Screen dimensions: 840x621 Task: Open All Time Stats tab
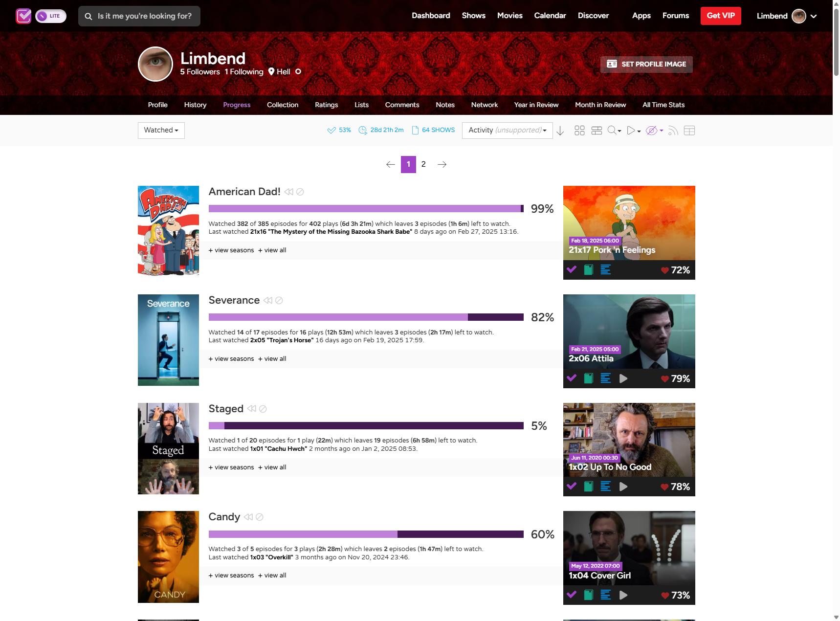(663, 105)
